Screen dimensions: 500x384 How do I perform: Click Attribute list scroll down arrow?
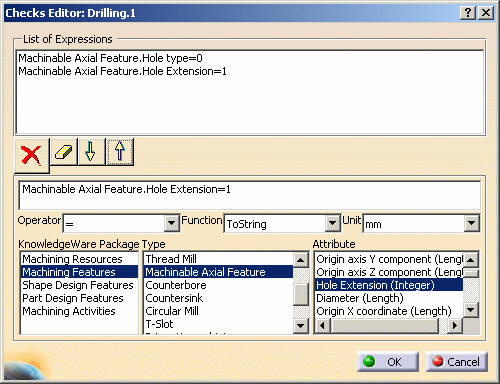471,310
